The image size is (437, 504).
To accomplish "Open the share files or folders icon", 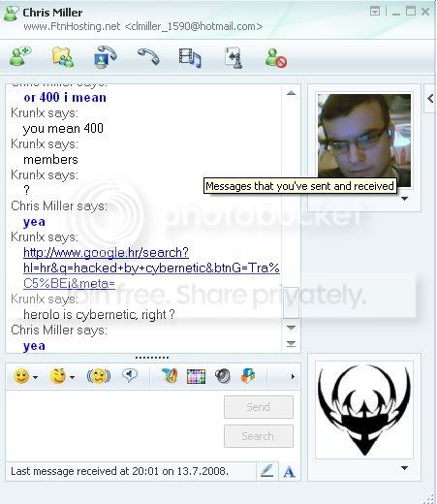I will 63,57.
